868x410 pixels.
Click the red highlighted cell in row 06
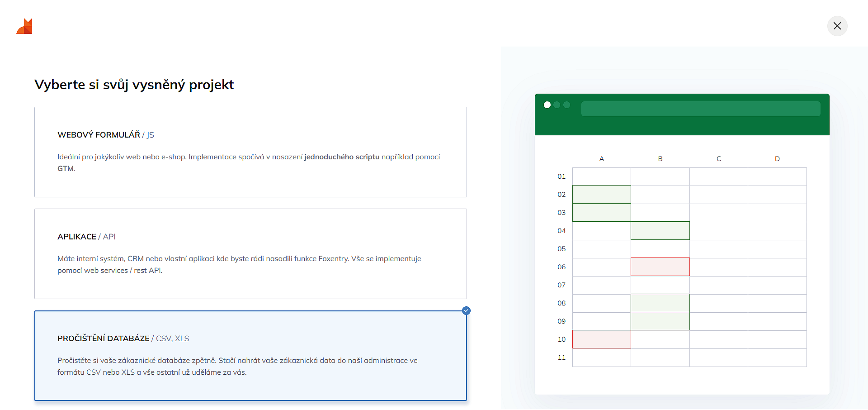pos(660,267)
